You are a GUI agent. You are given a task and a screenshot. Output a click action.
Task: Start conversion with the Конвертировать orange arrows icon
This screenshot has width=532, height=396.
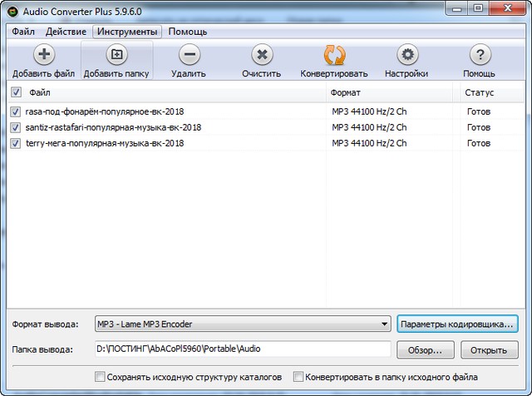(x=334, y=55)
